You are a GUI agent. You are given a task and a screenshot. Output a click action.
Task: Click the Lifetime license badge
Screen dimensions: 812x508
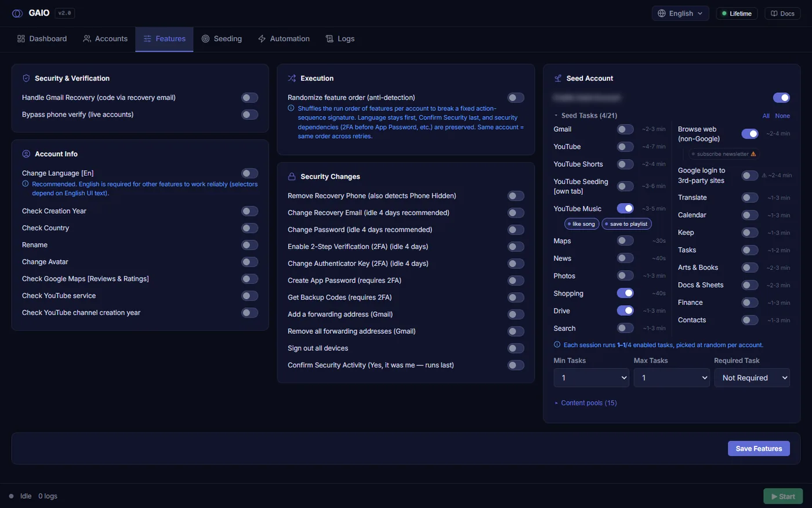pos(737,13)
